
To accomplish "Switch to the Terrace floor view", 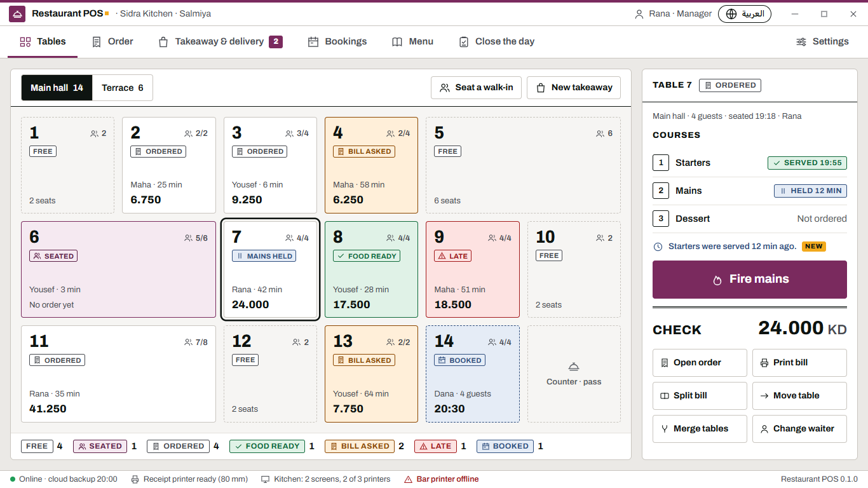I will click(x=123, y=88).
